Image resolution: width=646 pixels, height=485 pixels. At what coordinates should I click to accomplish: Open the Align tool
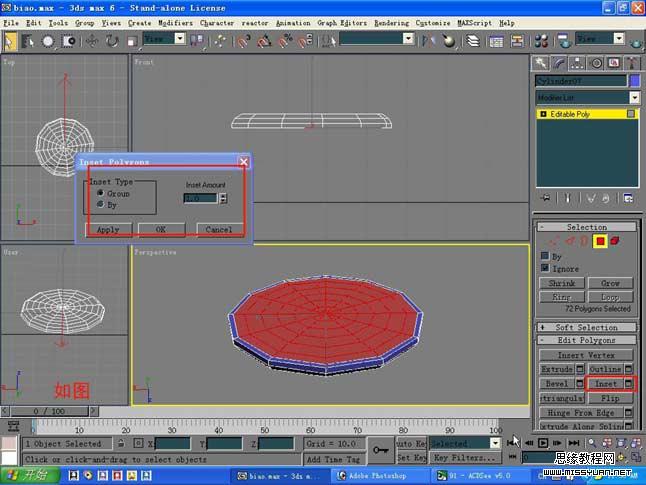click(x=449, y=41)
